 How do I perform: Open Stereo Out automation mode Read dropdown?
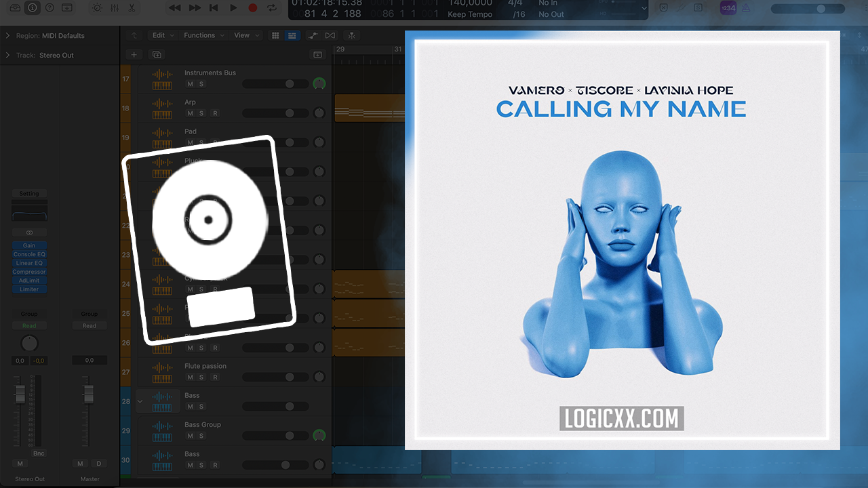29,326
